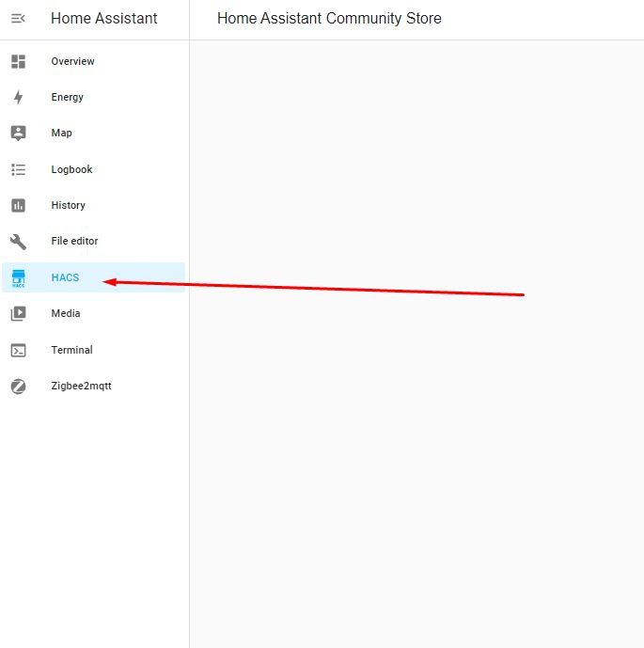This screenshot has width=644, height=648.
Task: Click the Energy lightning bolt icon
Action: click(x=18, y=97)
